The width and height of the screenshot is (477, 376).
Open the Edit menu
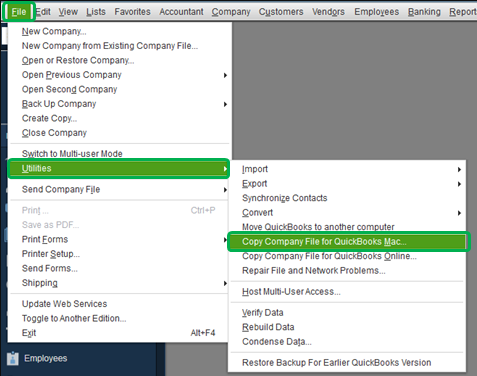[x=43, y=12]
